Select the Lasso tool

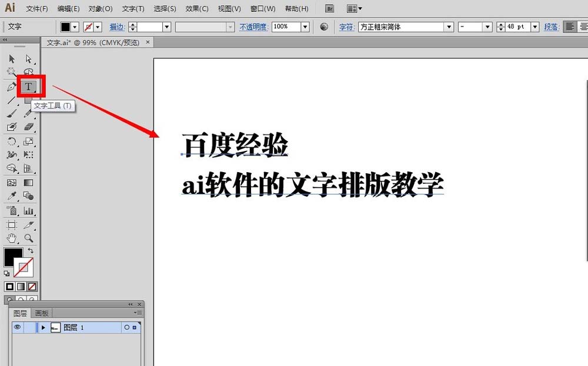[x=28, y=71]
